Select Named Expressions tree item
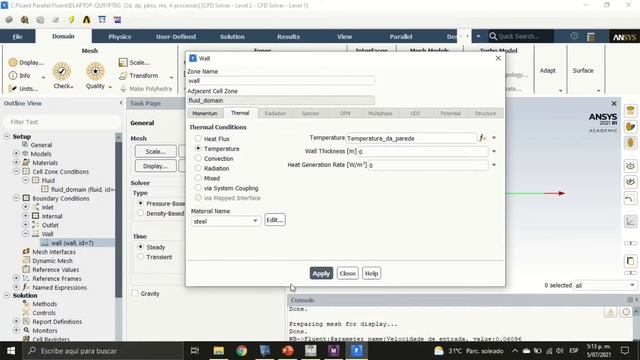Viewport: 640px width, 360px height. [x=60, y=287]
